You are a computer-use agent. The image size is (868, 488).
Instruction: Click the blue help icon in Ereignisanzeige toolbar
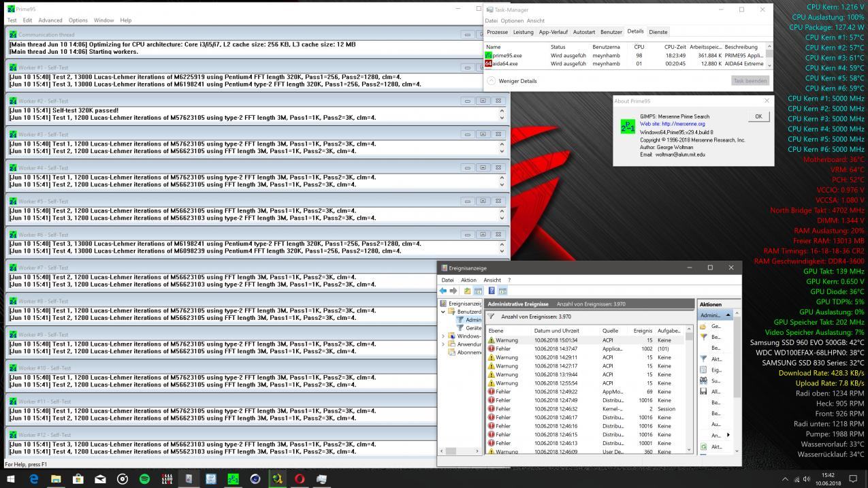pos(492,291)
